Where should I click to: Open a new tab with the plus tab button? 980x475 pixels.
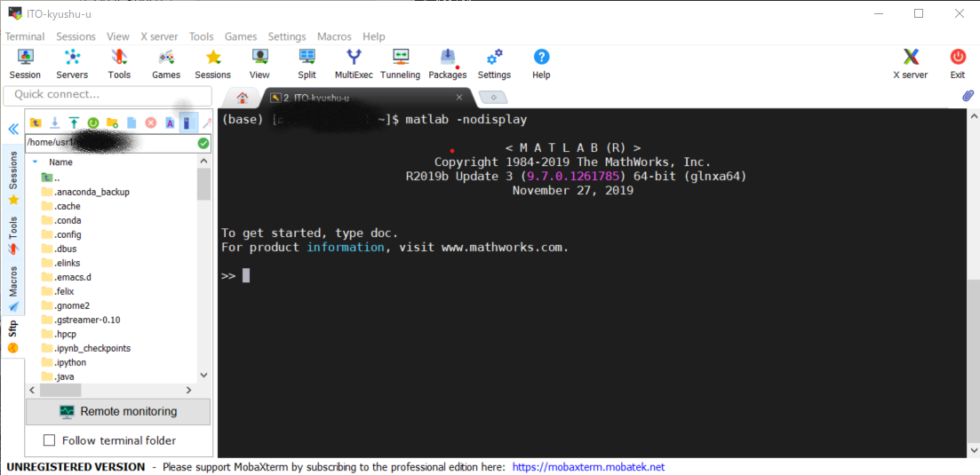click(x=493, y=98)
